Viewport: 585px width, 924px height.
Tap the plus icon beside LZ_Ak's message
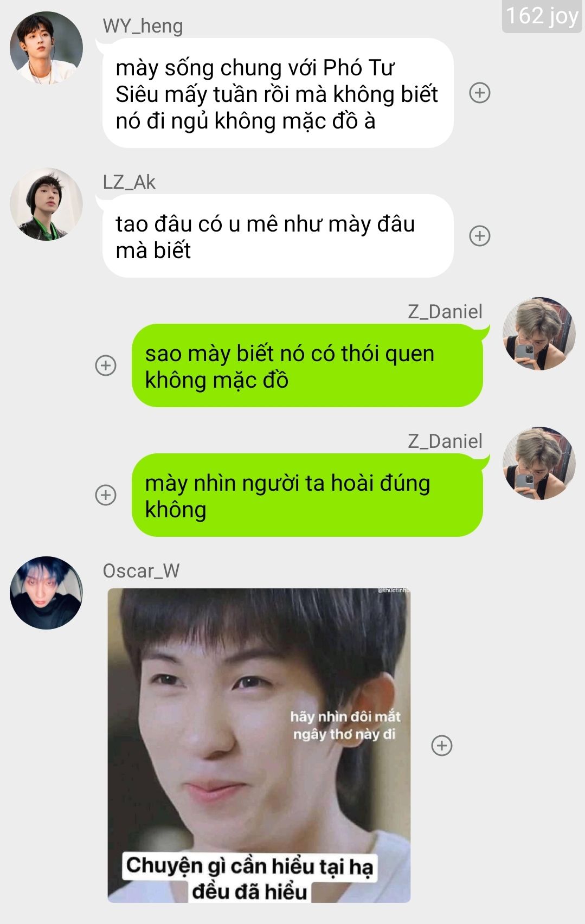[479, 236]
